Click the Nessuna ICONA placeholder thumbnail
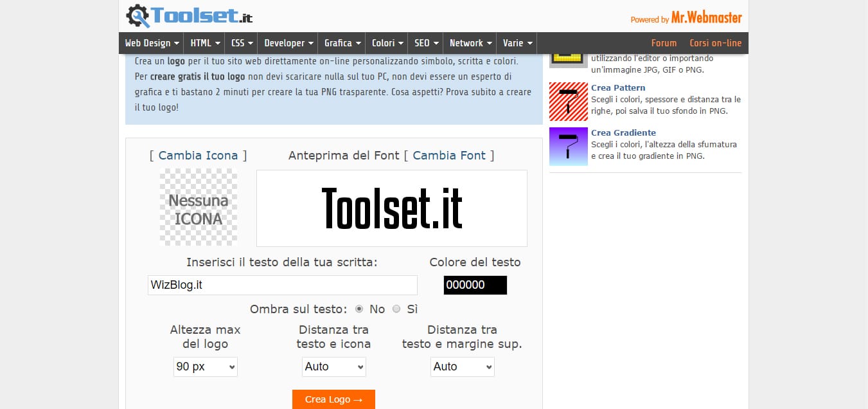 (198, 207)
